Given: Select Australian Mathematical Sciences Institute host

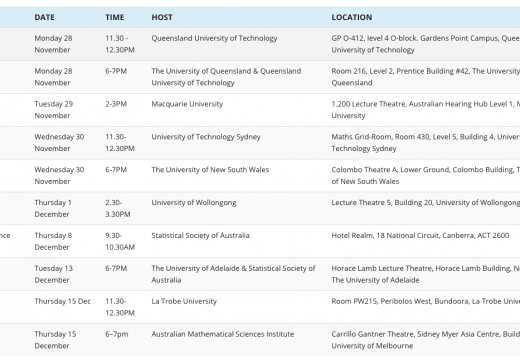Looking at the screenshot, I should [223, 334].
